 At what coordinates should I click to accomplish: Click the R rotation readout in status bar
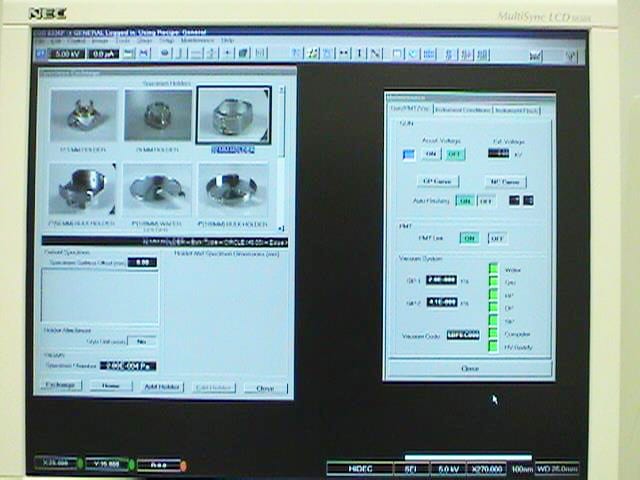pos(158,465)
